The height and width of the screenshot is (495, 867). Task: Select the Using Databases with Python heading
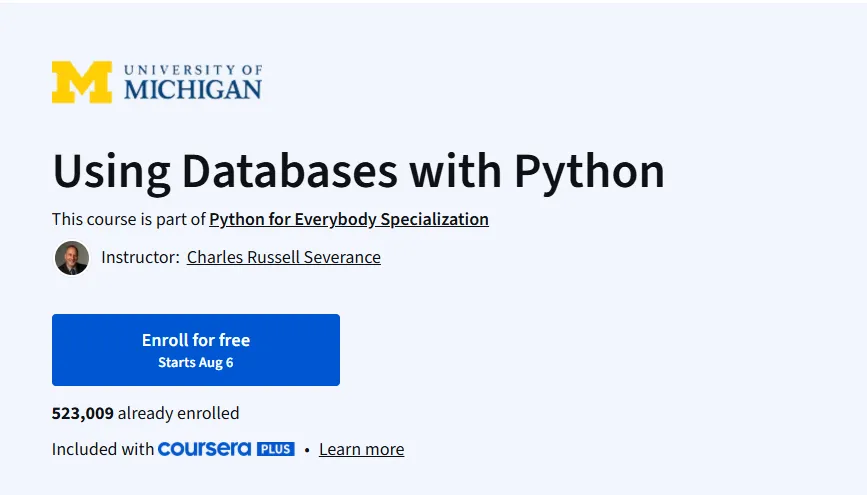click(x=358, y=172)
